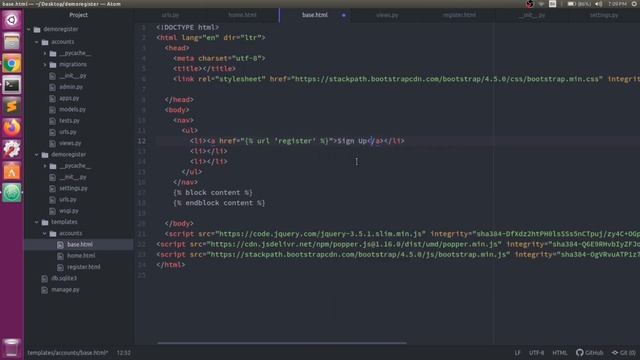Select db.sqlite3 in the tree

coord(64,278)
